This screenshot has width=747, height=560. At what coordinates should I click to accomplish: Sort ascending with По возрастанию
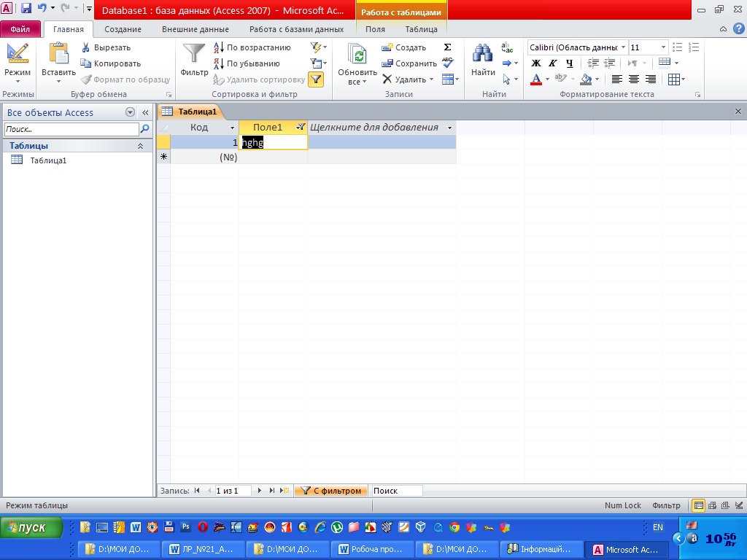pos(252,47)
